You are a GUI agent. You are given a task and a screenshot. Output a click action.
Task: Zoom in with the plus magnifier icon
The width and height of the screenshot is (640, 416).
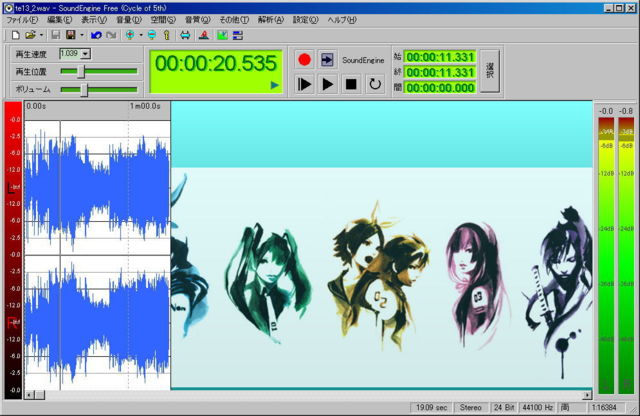130,35
